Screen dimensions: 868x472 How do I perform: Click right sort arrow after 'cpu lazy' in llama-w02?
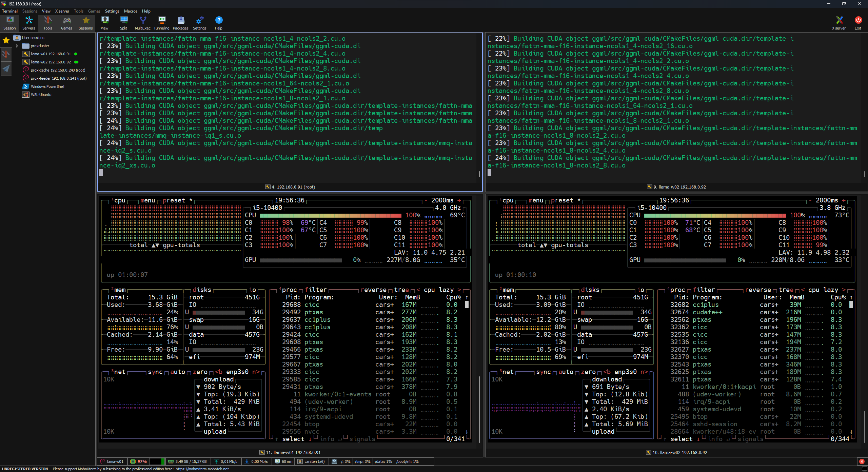click(x=844, y=290)
